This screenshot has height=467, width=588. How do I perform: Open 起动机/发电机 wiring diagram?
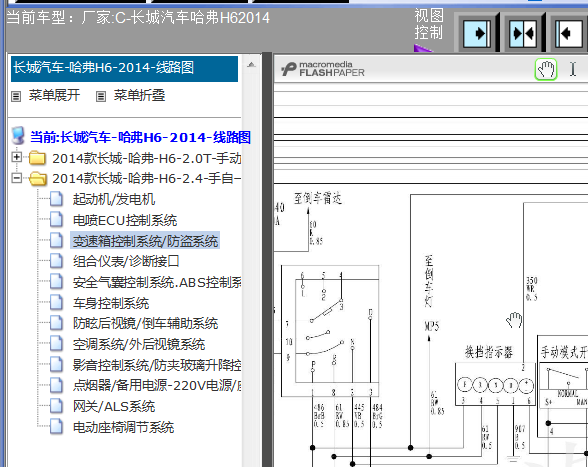114,199
